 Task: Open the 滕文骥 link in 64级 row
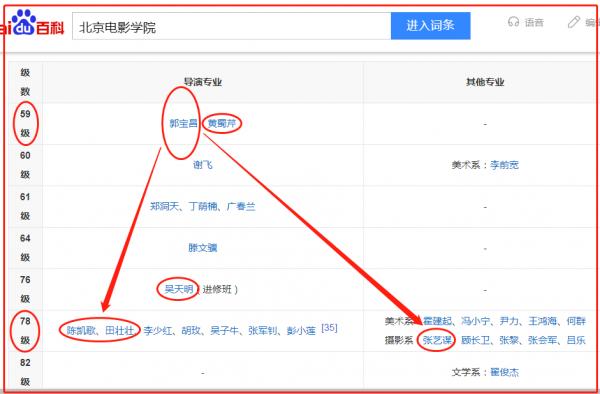pos(203,248)
